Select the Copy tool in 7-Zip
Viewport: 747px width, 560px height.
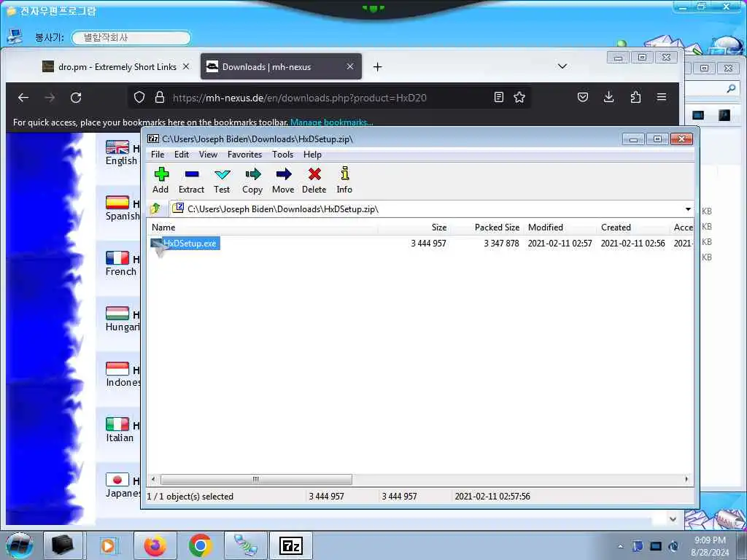pos(252,180)
